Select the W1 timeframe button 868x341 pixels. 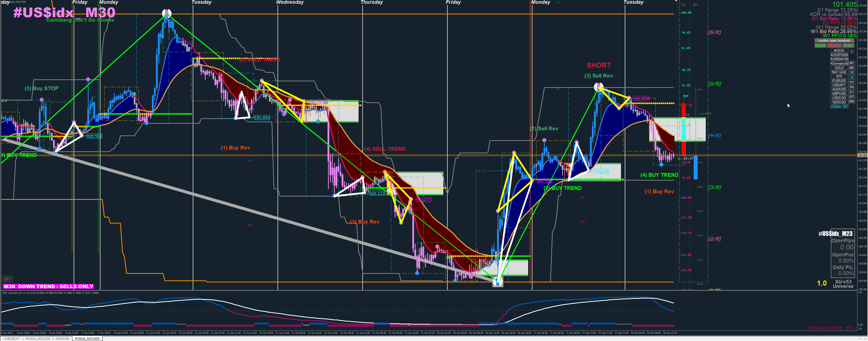coord(852,97)
